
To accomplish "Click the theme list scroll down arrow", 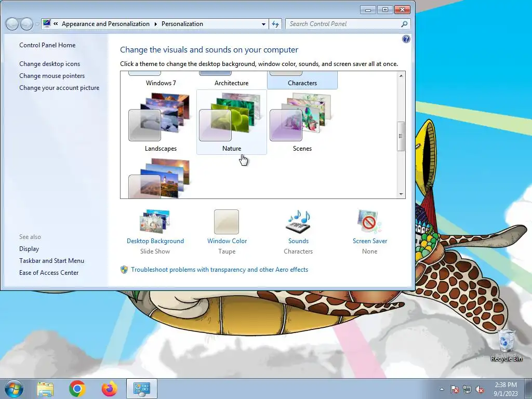I will 401,194.
